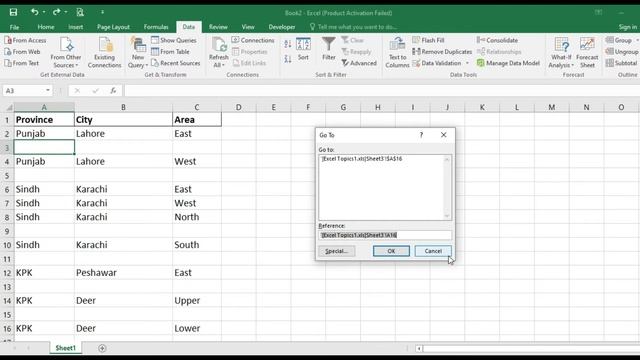Screen dimensions: 640x360
Task: Click the Reference input field
Action: coord(384,235)
